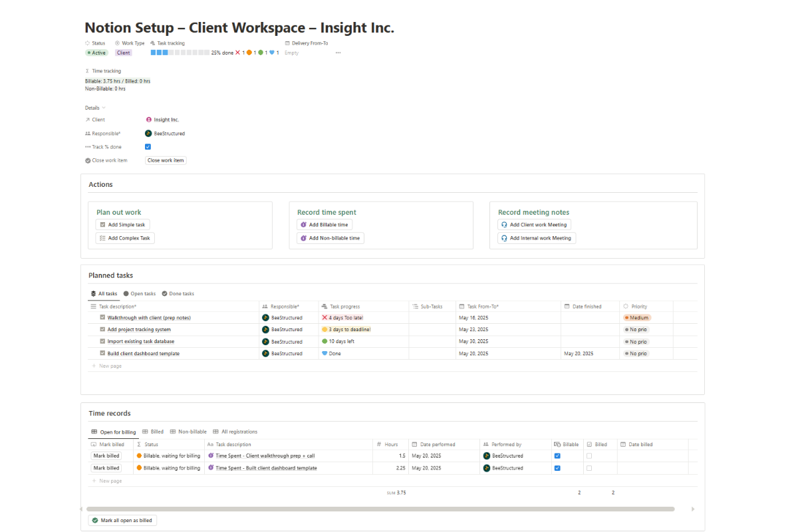This screenshot has height=532, width=798.
Task: Click the headset icon on Add Internal work Meeting
Action: (x=504, y=238)
